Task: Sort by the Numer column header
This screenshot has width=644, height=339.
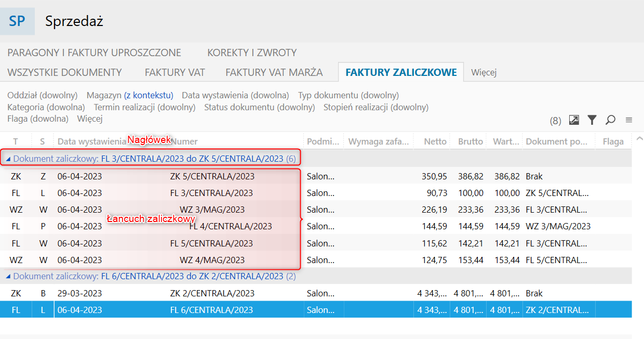Action: pyautogui.click(x=184, y=141)
